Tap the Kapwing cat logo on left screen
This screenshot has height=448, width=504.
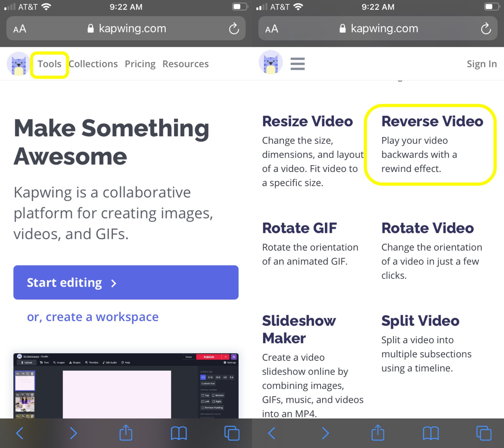18,64
